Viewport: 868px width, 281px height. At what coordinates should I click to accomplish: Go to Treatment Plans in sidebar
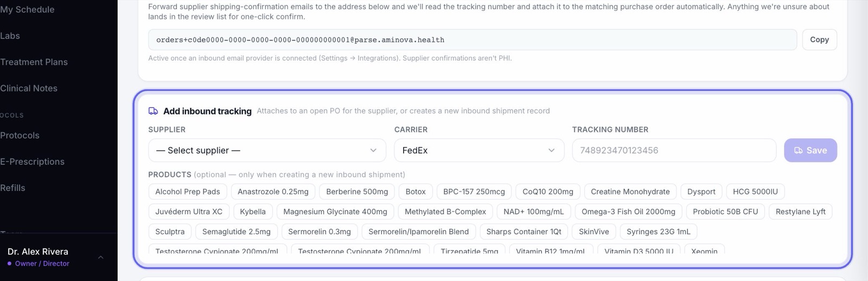[x=34, y=62]
